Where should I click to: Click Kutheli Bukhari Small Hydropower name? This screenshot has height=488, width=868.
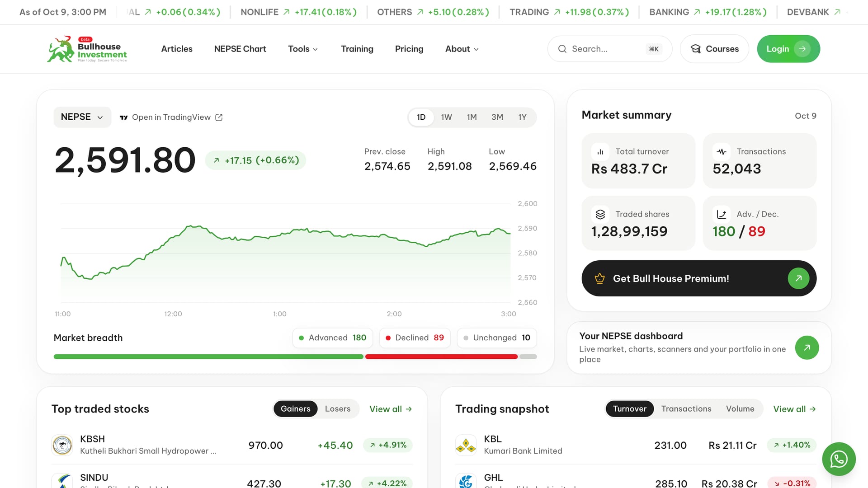tap(148, 451)
